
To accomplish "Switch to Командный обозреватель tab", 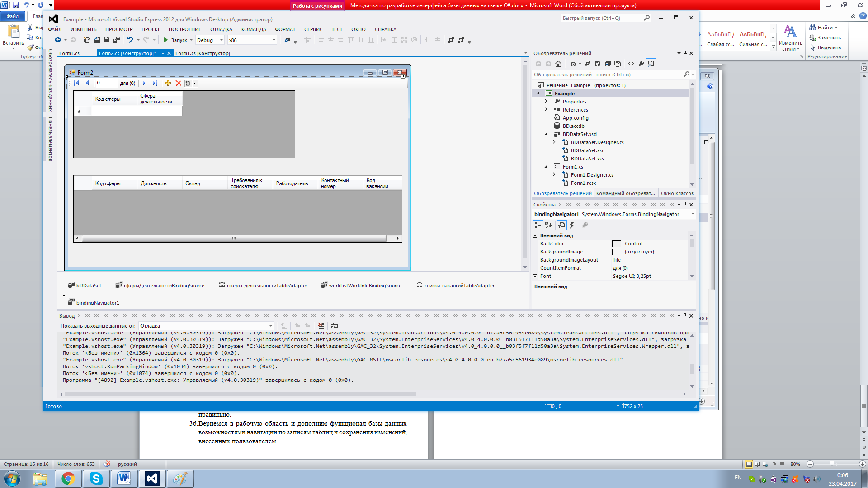I will 625,193.
